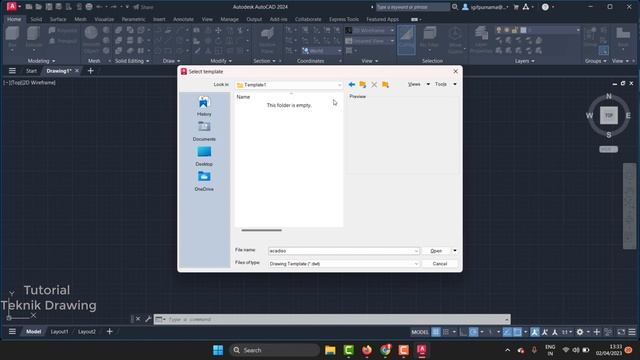The height and width of the screenshot is (360, 640).
Task: Open the Documents location in dialog sidebar
Action: point(204,131)
